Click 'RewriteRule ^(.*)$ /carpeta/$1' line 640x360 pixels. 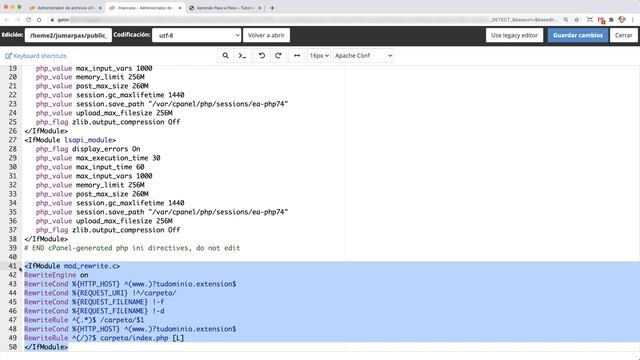84,320
